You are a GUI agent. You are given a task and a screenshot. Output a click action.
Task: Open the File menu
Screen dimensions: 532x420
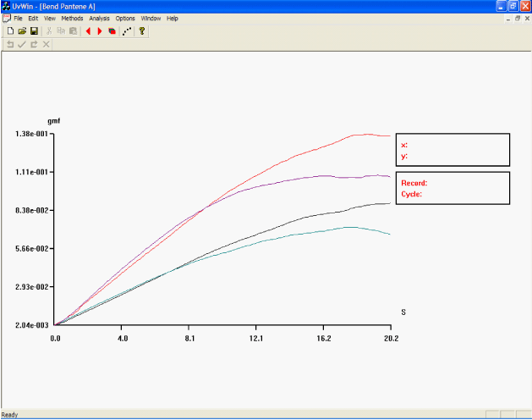point(18,18)
